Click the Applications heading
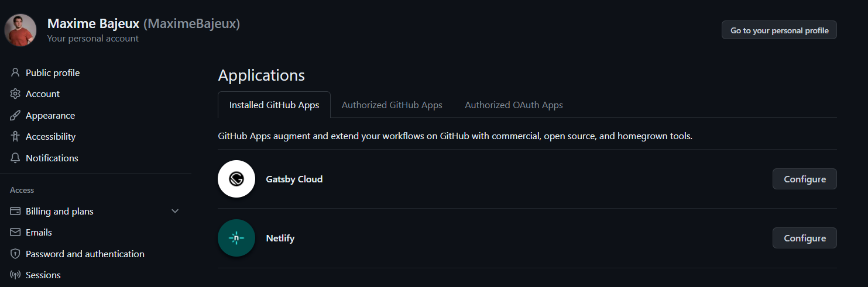The image size is (868, 287). [262, 75]
